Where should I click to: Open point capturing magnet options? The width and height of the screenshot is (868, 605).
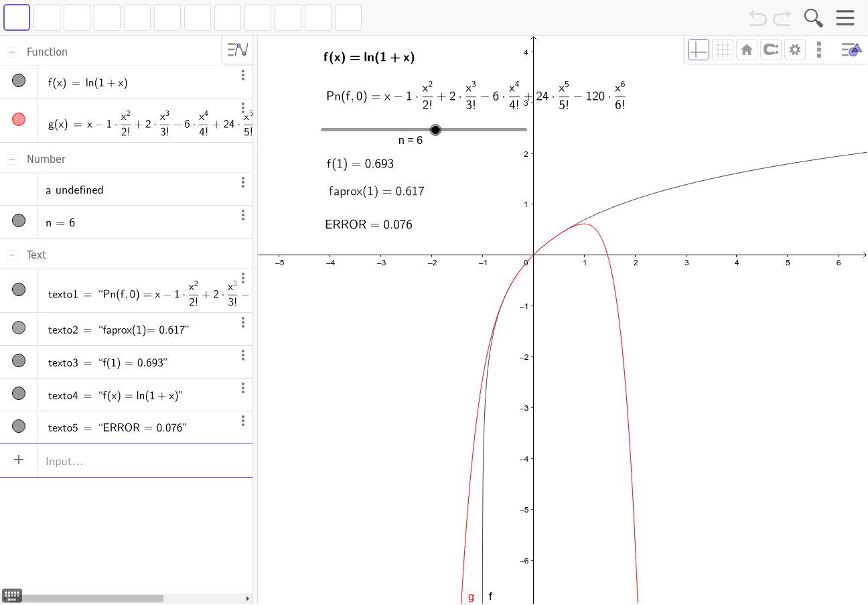[x=771, y=50]
